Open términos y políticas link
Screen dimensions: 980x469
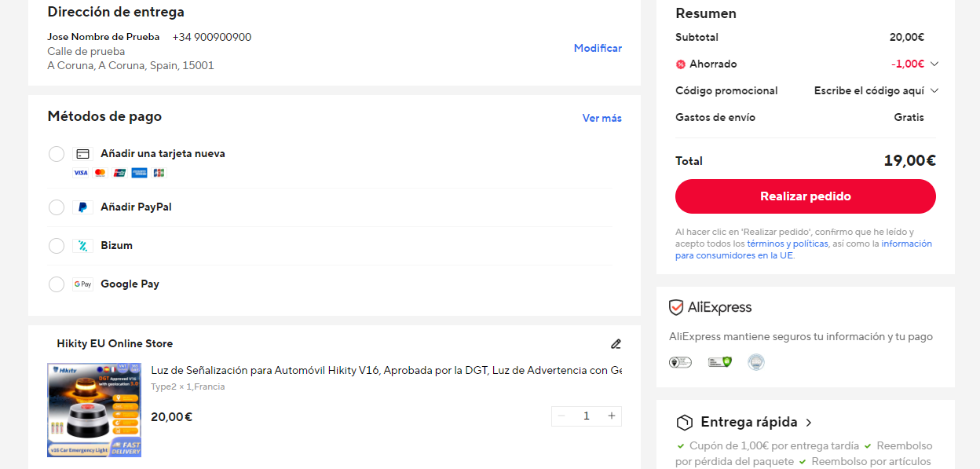tap(788, 244)
